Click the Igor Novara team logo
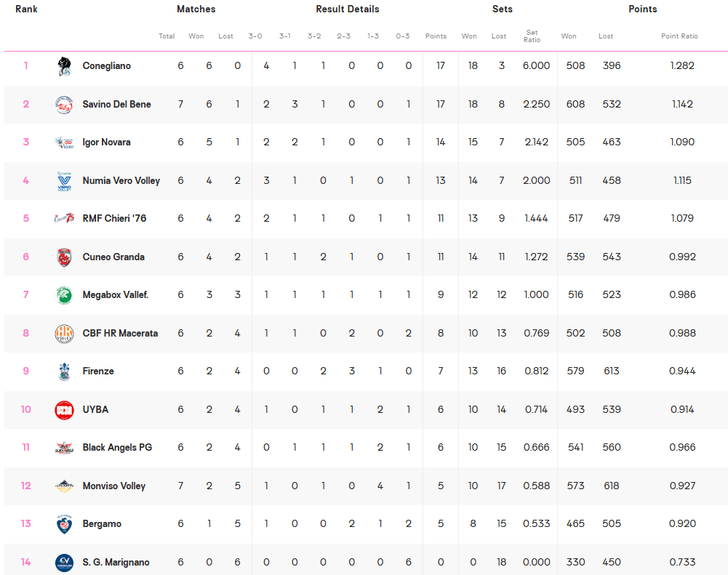The width and height of the screenshot is (728, 575). tap(64, 142)
